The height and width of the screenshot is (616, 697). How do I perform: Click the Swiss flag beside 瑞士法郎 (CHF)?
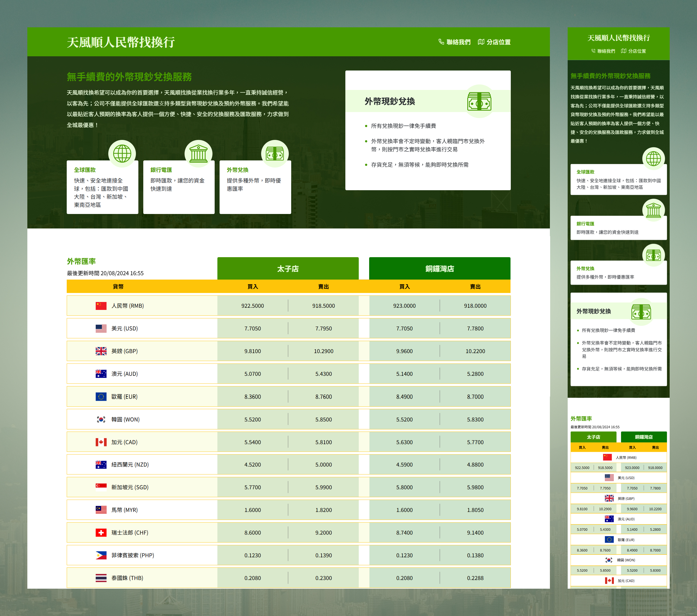click(x=101, y=532)
